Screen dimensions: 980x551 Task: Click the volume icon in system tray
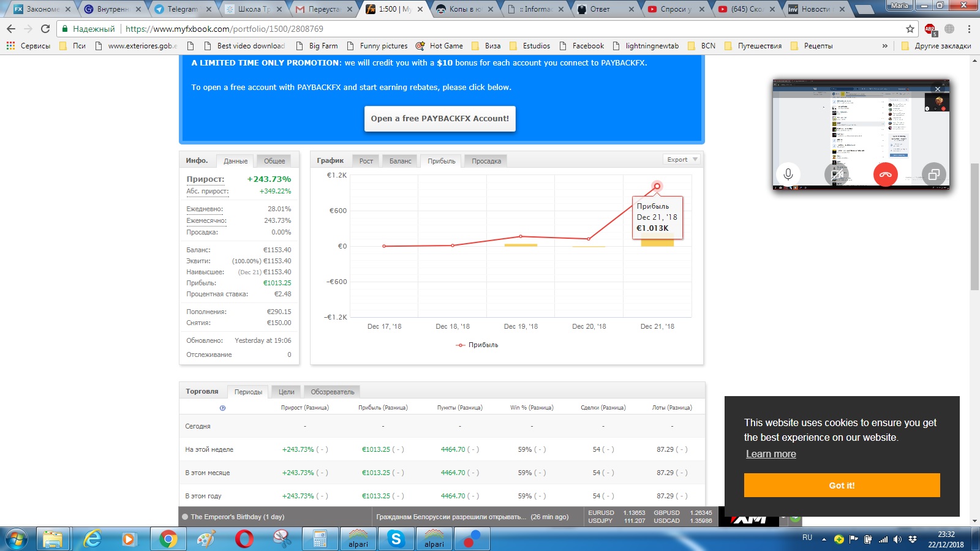897,539
